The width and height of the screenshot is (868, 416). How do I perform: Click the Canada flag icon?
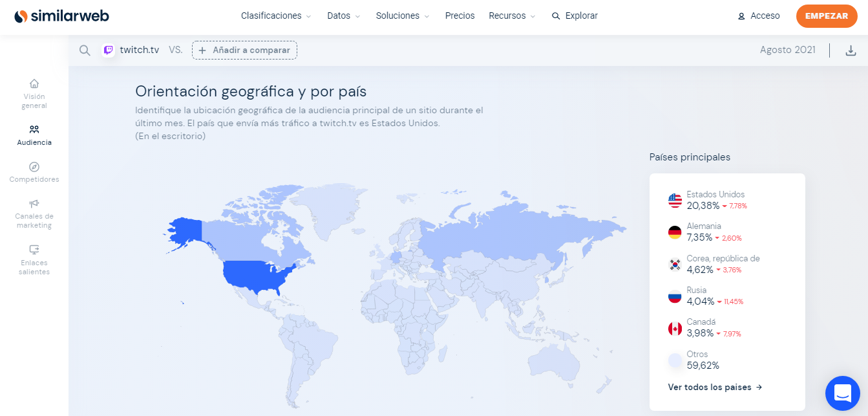pos(675,329)
